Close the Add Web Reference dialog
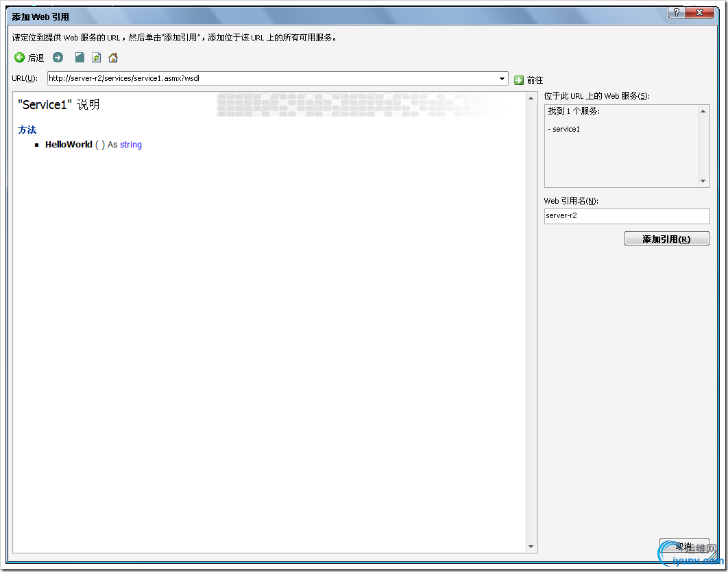The width and height of the screenshot is (728, 572). [x=699, y=12]
